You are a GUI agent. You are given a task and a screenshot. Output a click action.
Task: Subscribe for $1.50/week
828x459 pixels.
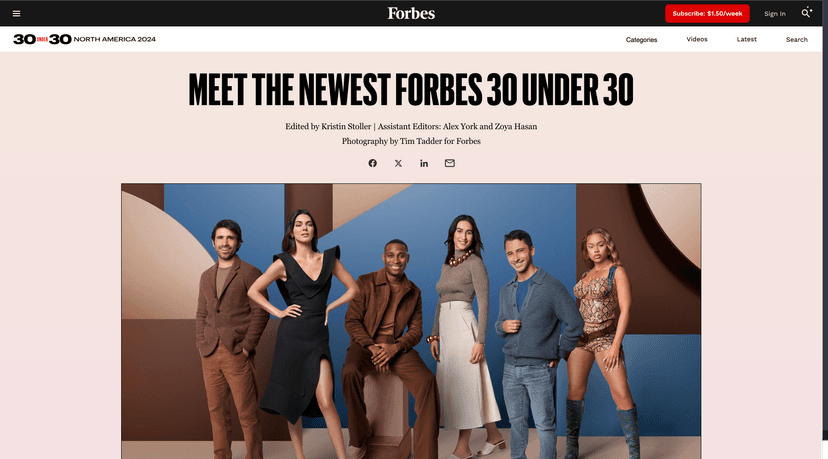(x=707, y=14)
